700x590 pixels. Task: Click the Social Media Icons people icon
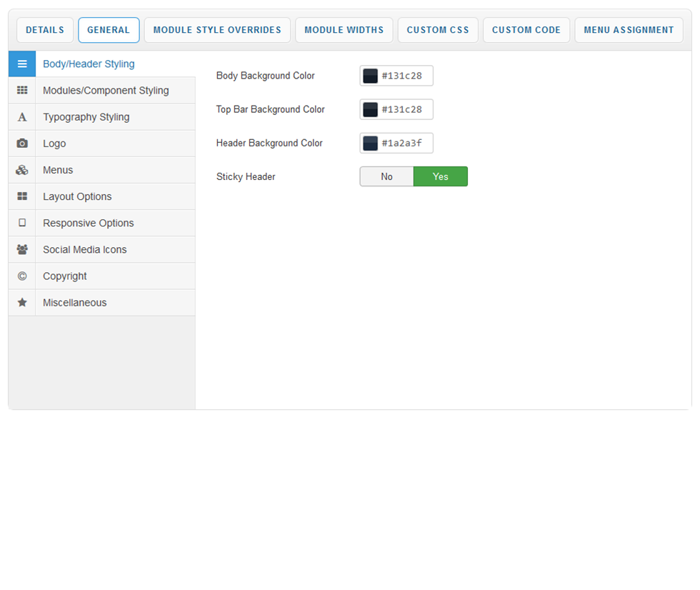[22, 249]
